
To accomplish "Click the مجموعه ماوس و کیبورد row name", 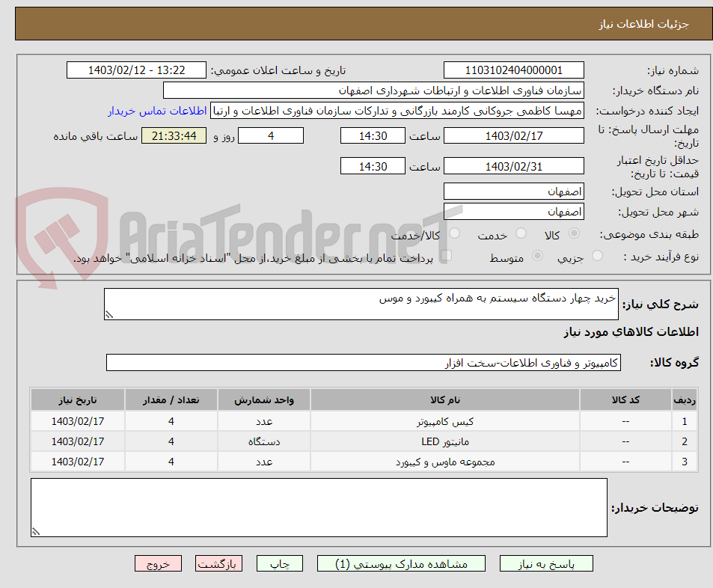I will pyautogui.click(x=445, y=462).
